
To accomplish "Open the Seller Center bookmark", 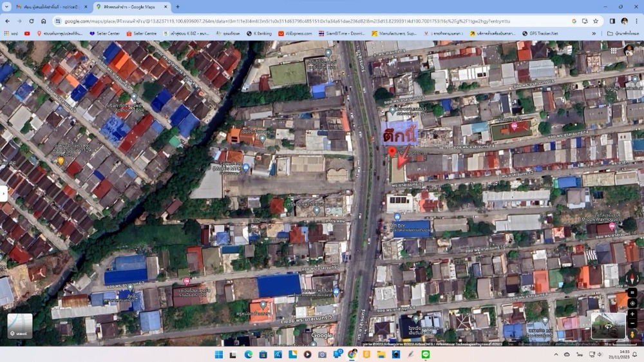I will coord(104,33).
